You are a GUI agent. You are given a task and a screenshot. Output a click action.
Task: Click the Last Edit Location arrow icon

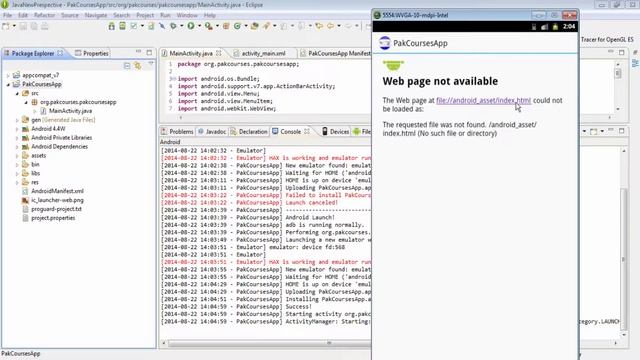tap(319, 26)
